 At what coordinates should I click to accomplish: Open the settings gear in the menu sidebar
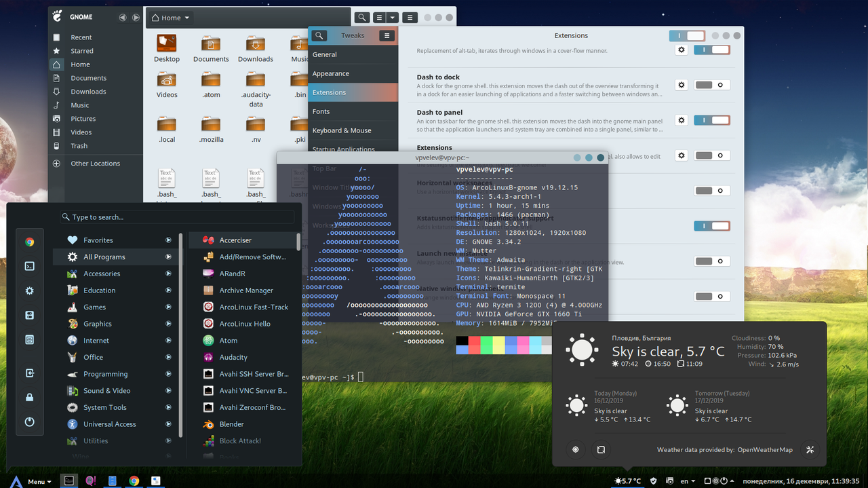[29, 290]
